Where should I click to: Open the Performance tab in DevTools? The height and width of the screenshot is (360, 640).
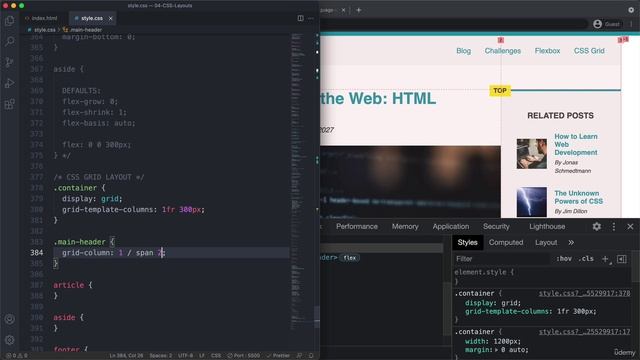tap(357, 227)
